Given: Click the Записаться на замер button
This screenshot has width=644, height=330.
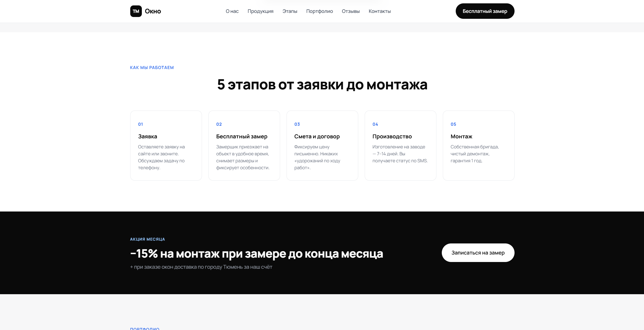Looking at the screenshot, I should pos(478,253).
